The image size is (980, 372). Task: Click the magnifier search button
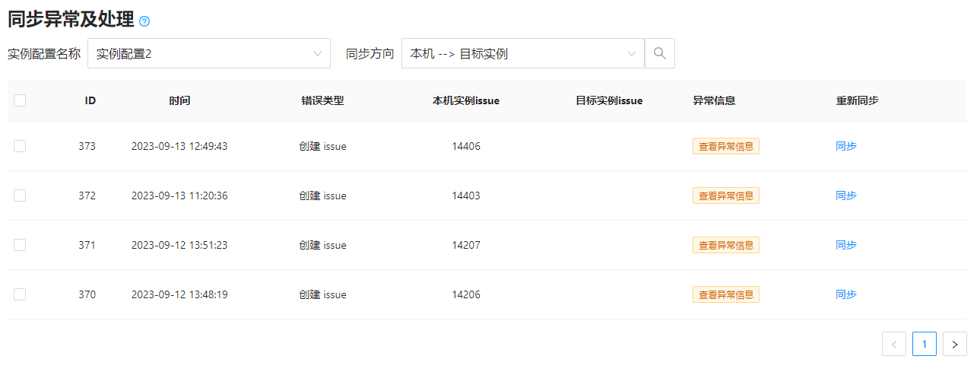659,53
